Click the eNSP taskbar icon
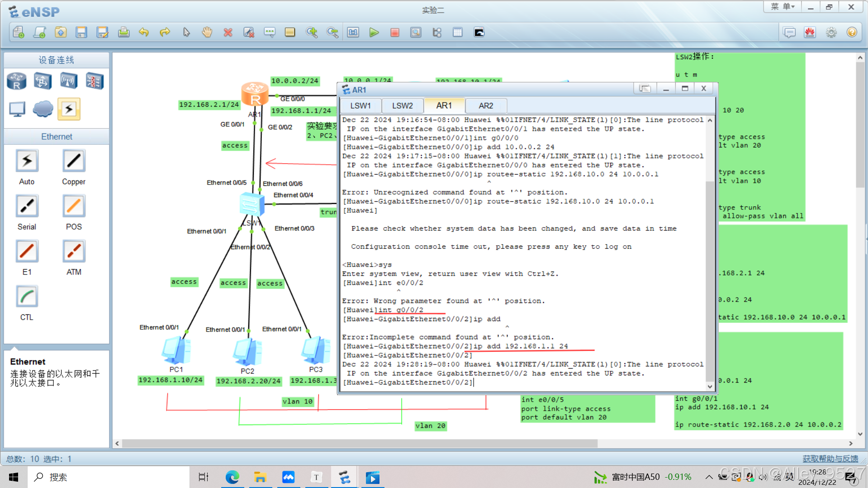This screenshot has height=488, width=868. pyautogui.click(x=345, y=477)
